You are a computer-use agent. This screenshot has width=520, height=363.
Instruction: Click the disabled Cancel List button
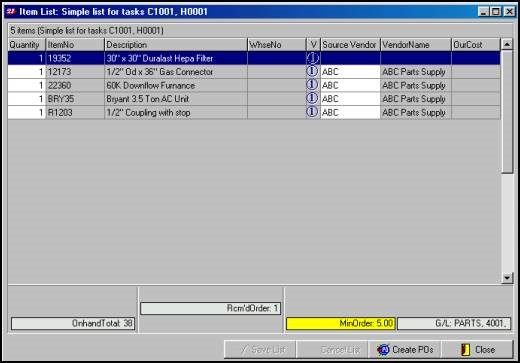(x=332, y=350)
